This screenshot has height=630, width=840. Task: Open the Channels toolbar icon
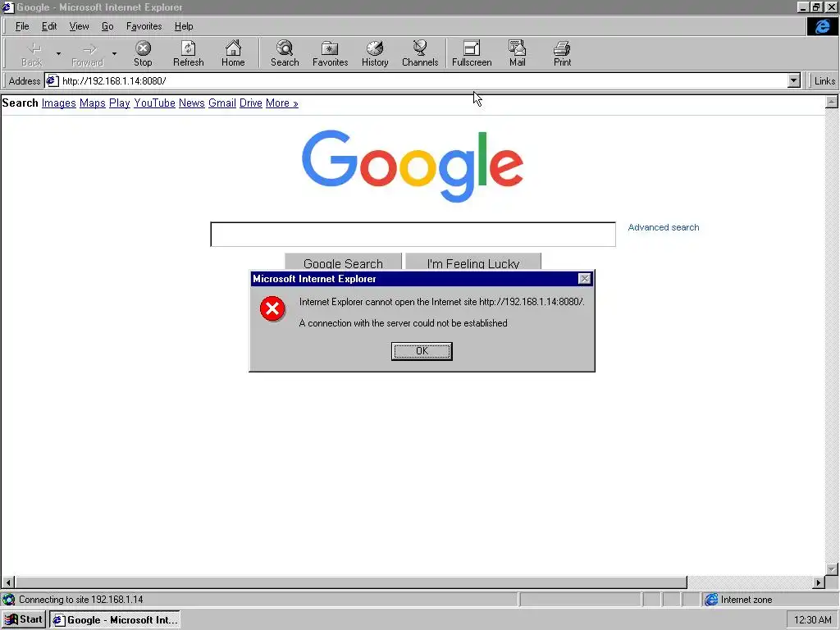pos(420,53)
